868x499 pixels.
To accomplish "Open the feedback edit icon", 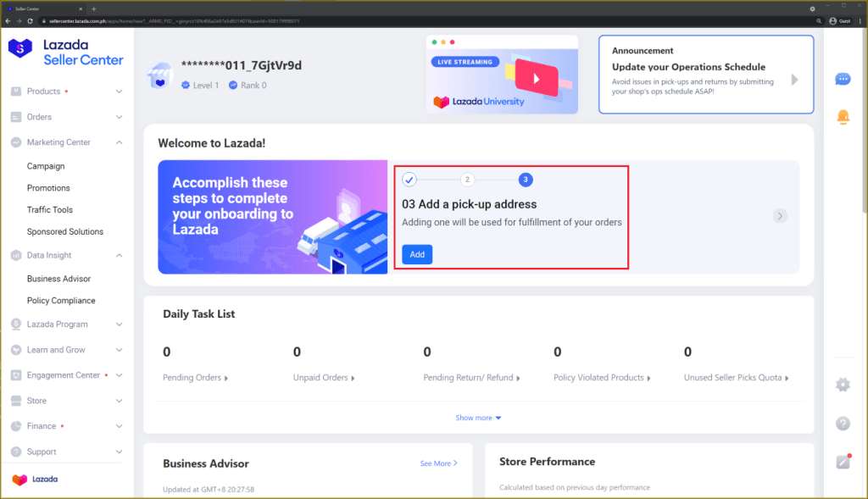I will click(x=843, y=462).
